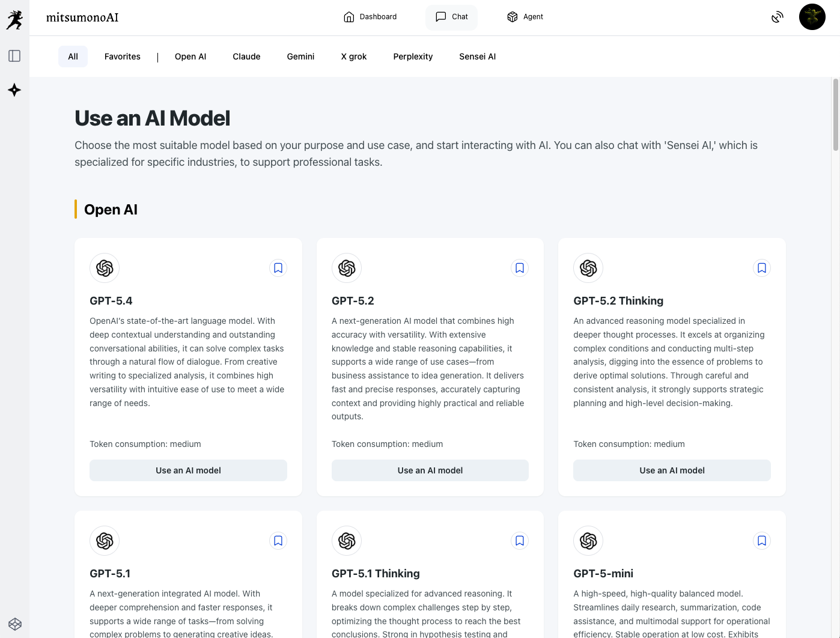Viewport: 840px width, 638px height.
Task: Bookmark GPT-5.1 as a favorite
Action: (278, 541)
